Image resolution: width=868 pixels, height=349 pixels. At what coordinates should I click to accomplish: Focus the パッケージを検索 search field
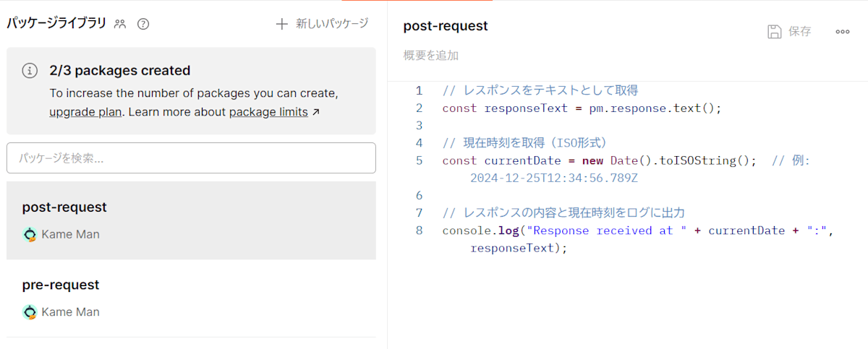tap(191, 158)
